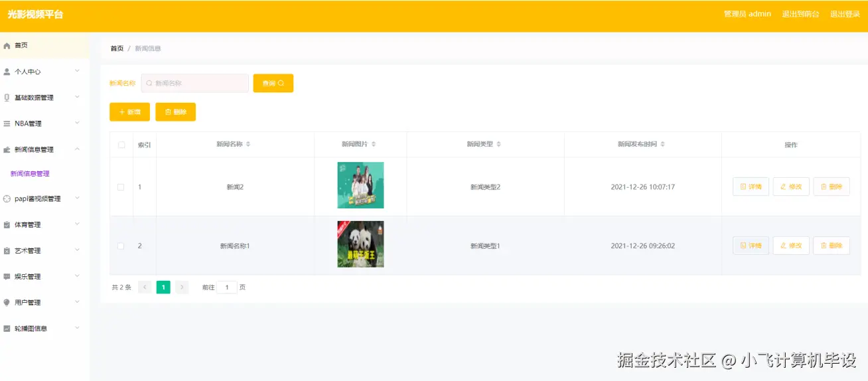Open 详情 for row 新闻2
The image size is (868, 381).
(x=751, y=187)
